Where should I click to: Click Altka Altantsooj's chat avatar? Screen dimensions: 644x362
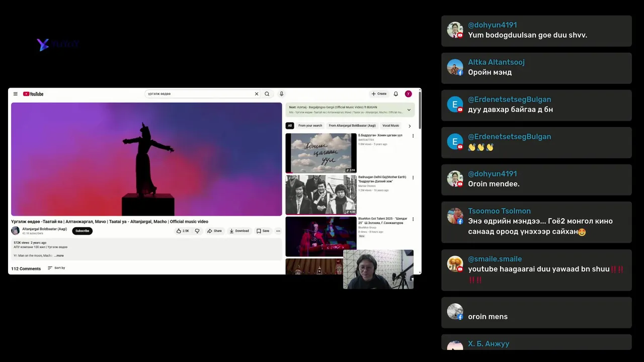point(455,67)
